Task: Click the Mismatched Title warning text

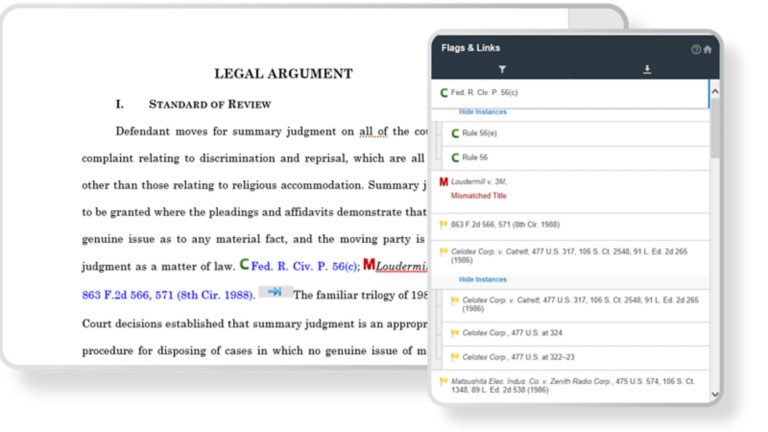Action: [479, 196]
